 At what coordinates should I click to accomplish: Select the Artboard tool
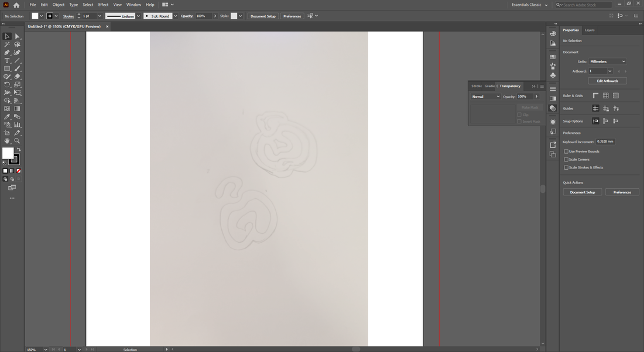pos(7,133)
